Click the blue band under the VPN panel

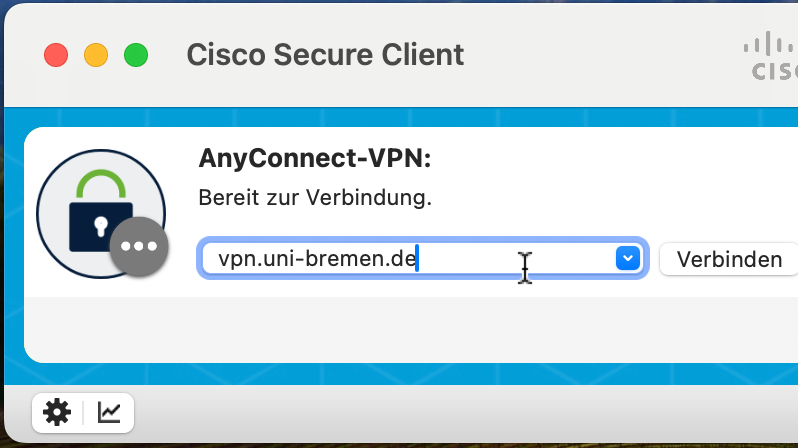click(x=400, y=374)
